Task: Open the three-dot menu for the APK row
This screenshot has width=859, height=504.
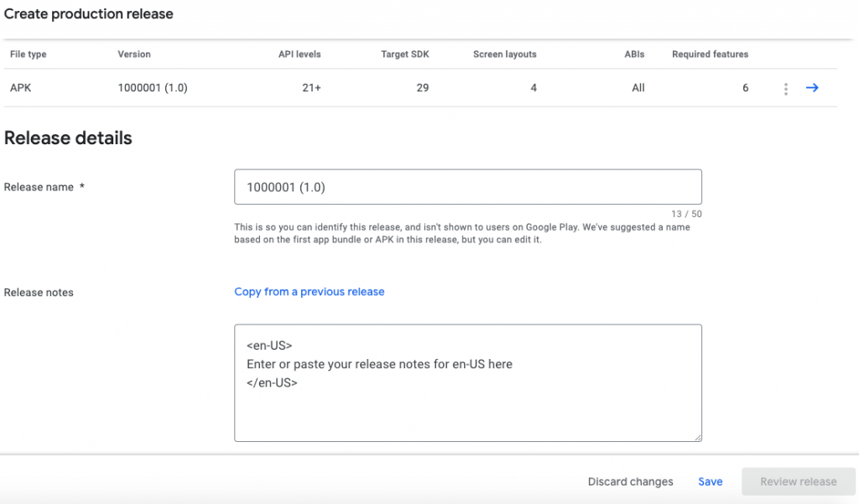Action: pyautogui.click(x=785, y=89)
